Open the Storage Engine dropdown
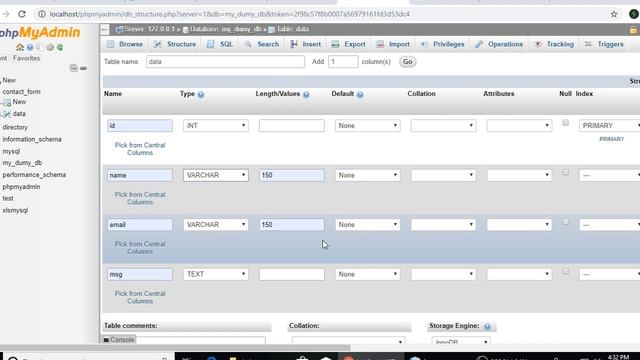640x360 pixels. click(461, 341)
